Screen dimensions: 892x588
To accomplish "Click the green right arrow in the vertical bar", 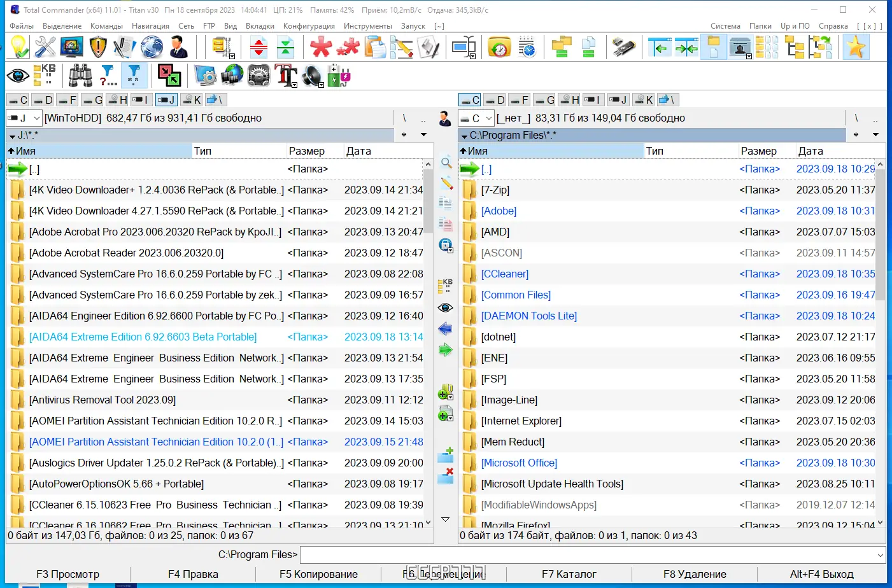I will point(446,350).
